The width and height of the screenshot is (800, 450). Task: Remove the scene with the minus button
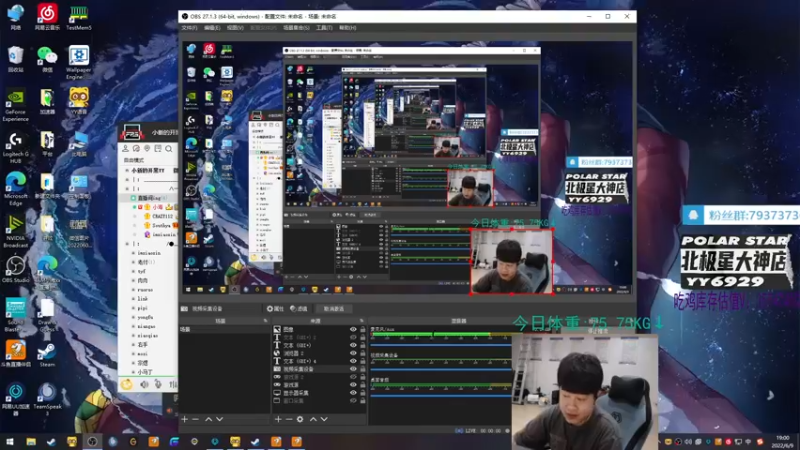(x=195, y=419)
